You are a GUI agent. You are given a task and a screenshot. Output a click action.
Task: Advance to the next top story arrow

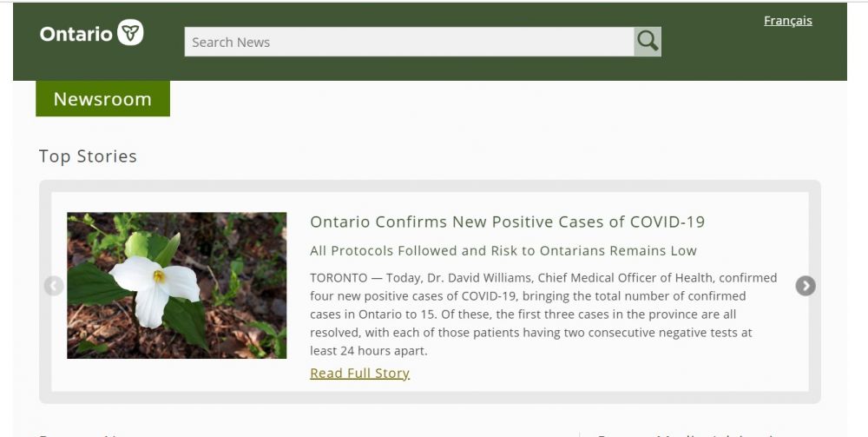click(x=806, y=286)
